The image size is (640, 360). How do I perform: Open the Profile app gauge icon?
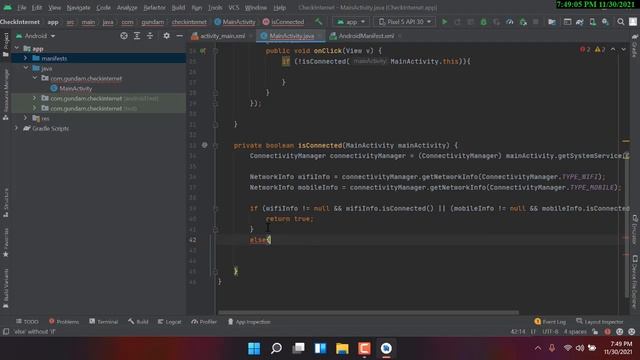click(x=510, y=22)
